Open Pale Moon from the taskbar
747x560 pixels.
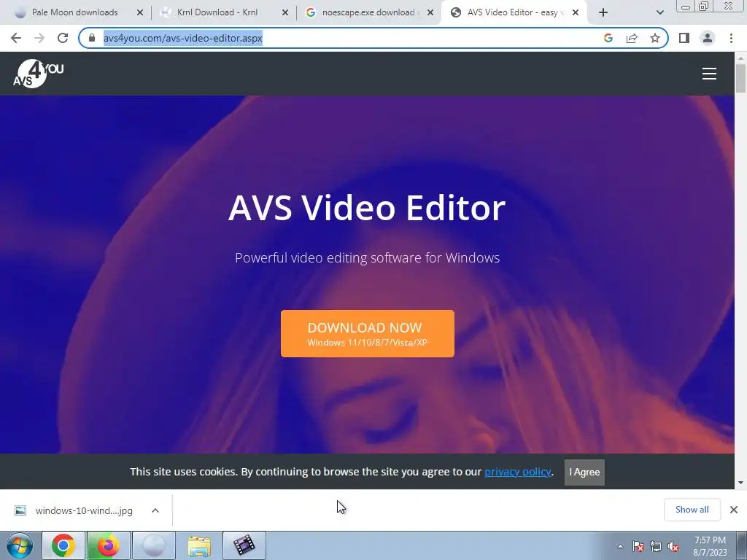tap(153, 545)
